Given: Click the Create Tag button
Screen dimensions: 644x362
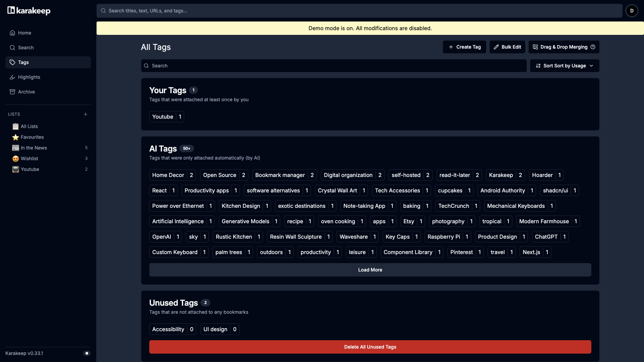Looking at the screenshot, I should 464,47.
